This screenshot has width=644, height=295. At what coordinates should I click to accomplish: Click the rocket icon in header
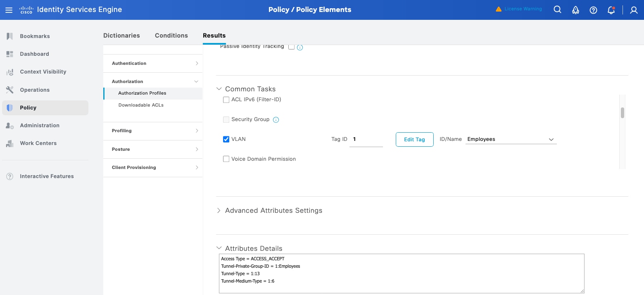click(575, 10)
